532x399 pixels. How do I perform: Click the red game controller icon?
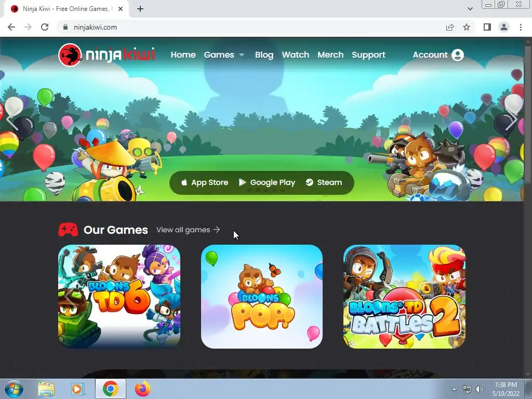[68, 230]
